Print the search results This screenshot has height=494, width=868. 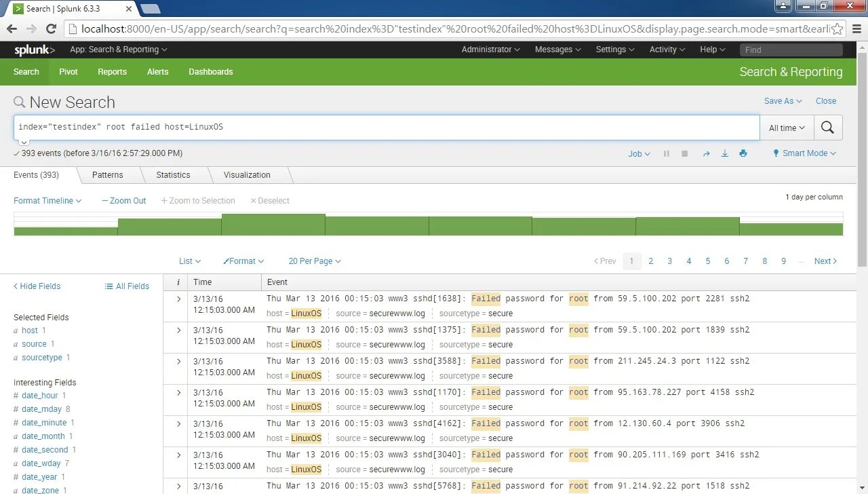[743, 153]
